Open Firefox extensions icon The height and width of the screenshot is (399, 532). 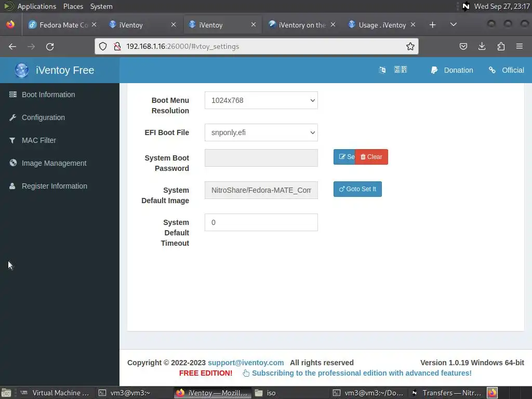(x=501, y=46)
